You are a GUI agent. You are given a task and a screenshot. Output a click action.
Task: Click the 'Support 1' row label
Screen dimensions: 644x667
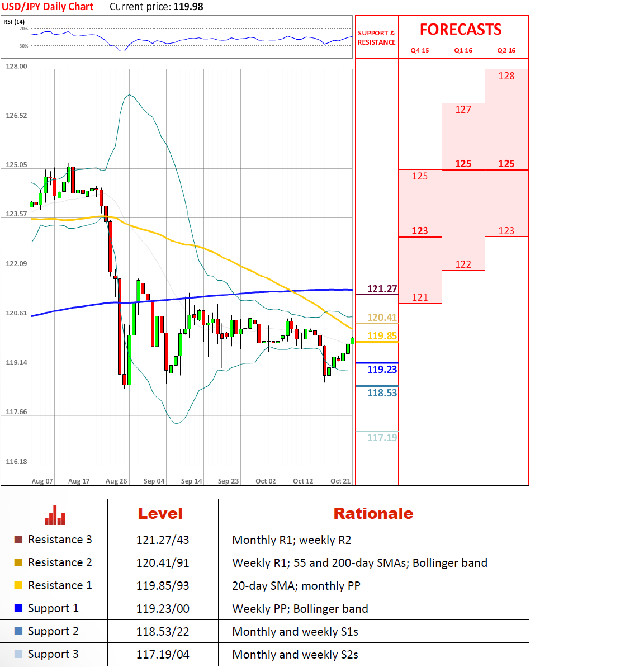click(53, 609)
